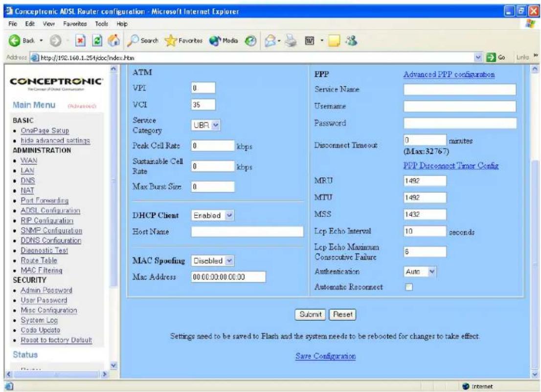Click the PPP Username input field
Screen dimensions: 541x392
click(x=460, y=106)
